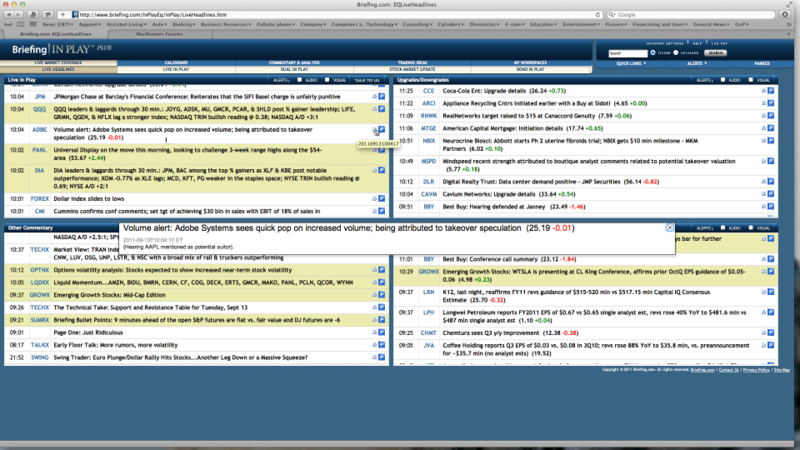Open the Calendars navigation tab

[x=176, y=63]
